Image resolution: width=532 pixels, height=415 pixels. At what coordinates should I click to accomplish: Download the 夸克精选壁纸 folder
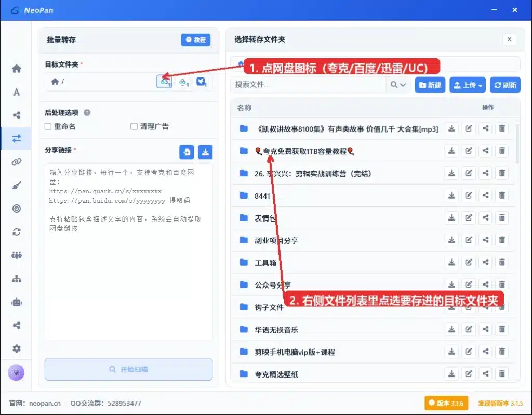tap(451, 374)
